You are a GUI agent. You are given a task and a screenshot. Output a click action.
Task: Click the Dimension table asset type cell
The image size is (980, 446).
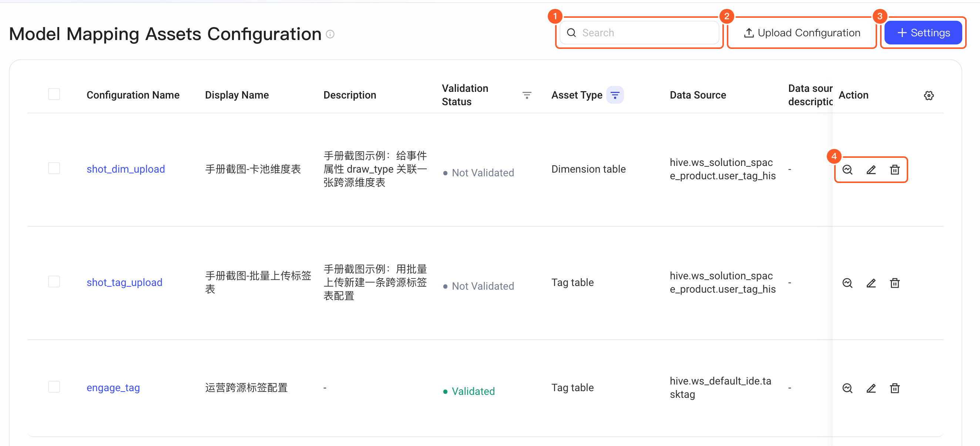click(588, 169)
